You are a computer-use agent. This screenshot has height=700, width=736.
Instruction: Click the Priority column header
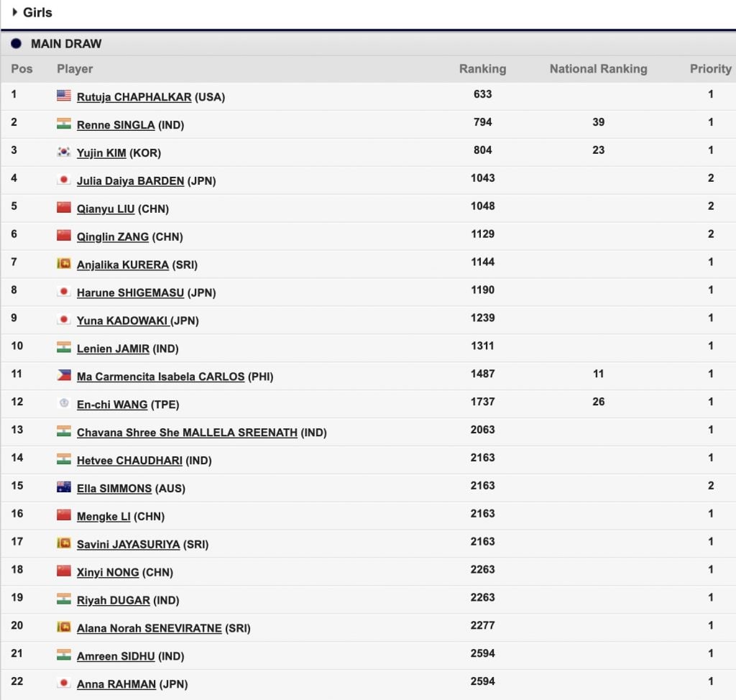pyautogui.click(x=711, y=68)
